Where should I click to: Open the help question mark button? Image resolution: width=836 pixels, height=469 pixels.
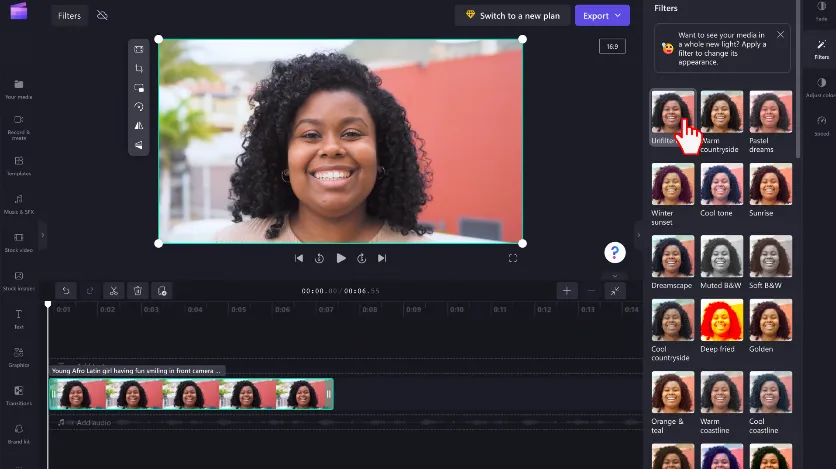pyautogui.click(x=615, y=253)
